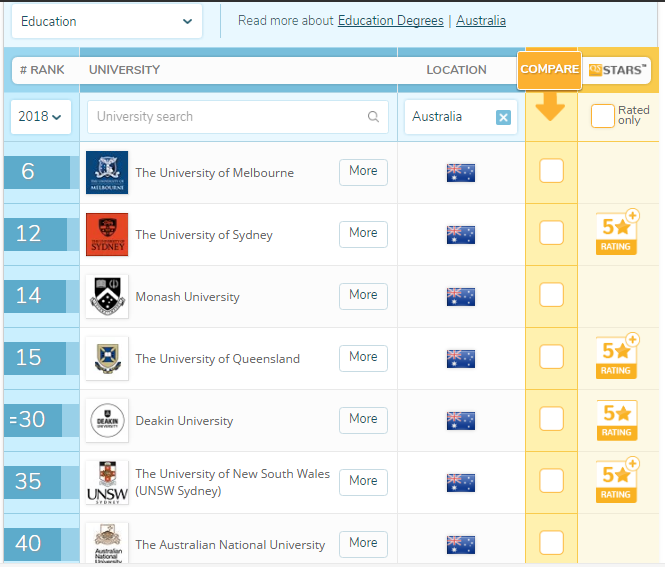Click the Australian flag in Sydney row
Image resolution: width=665 pixels, height=567 pixels.
[x=461, y=235]
